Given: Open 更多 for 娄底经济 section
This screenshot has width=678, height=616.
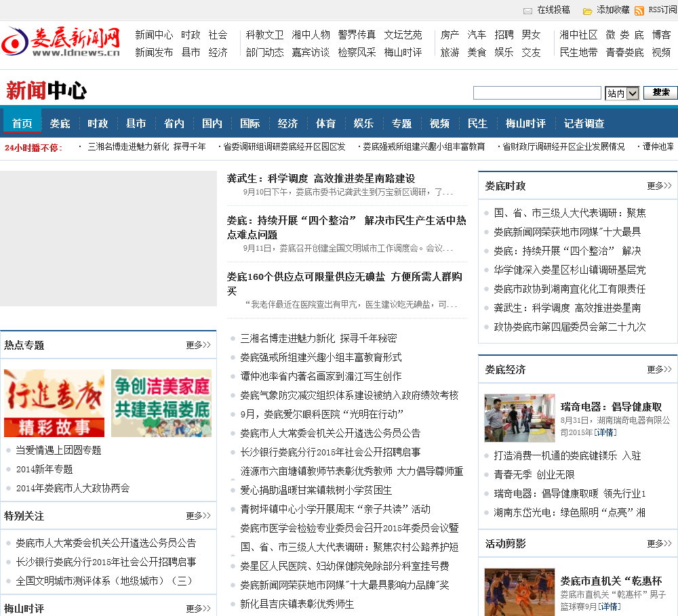Looking at the screenshot, I should (659, 369).
